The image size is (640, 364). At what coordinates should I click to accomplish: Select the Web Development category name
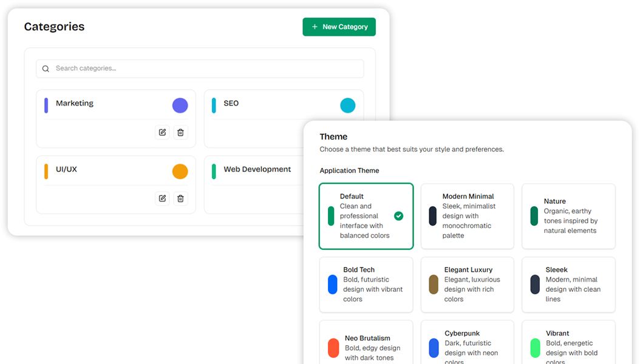[x=257, y=169]
